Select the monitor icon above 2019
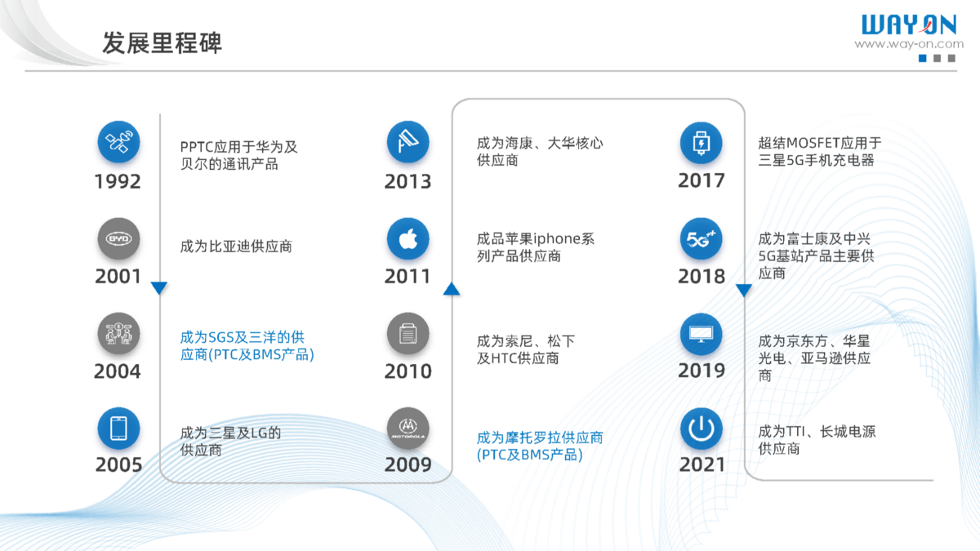Viewport: 980px width, 551px height. point(701,334)
